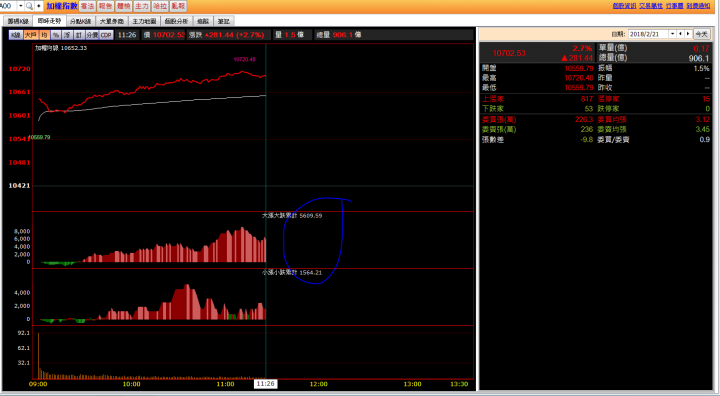Click the header price value 10702.53
Viewport: 720px width, 396px height.
[x=169, y=35]
